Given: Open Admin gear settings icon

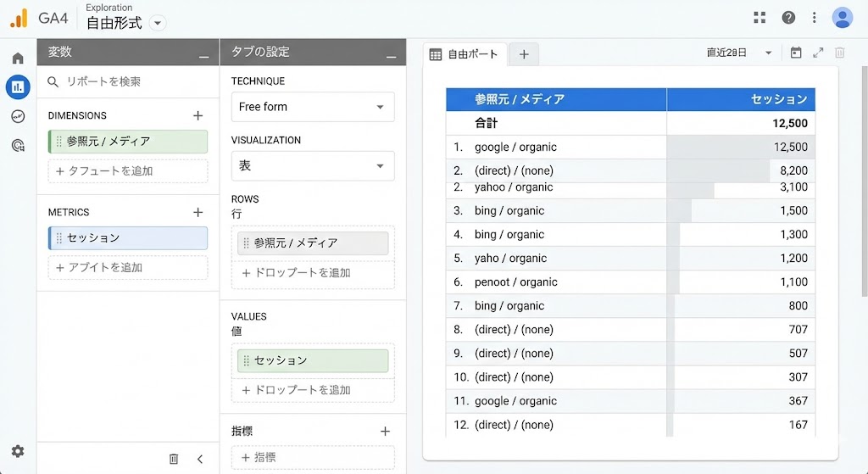Looking at the screenshot, I should (x=18, y=451).
